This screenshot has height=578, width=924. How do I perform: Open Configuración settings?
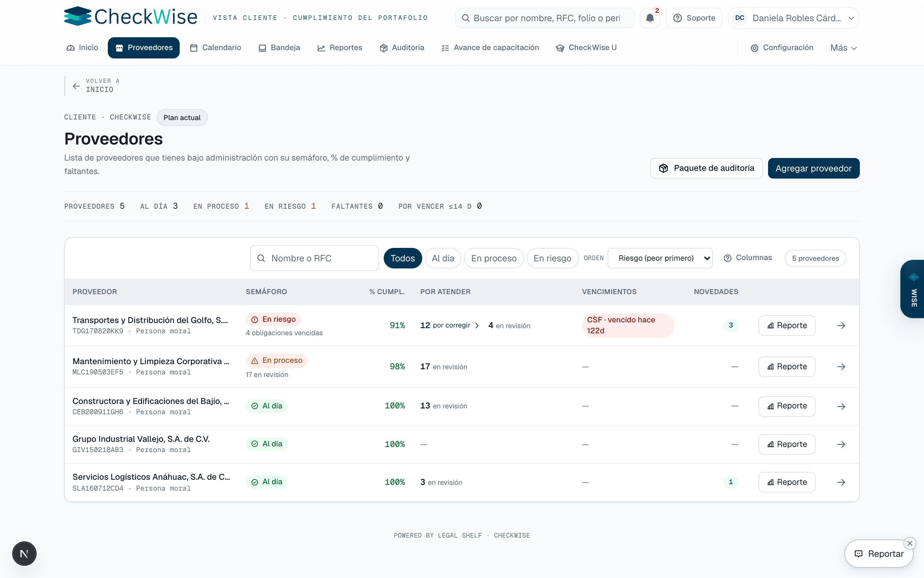click(782, 48)
